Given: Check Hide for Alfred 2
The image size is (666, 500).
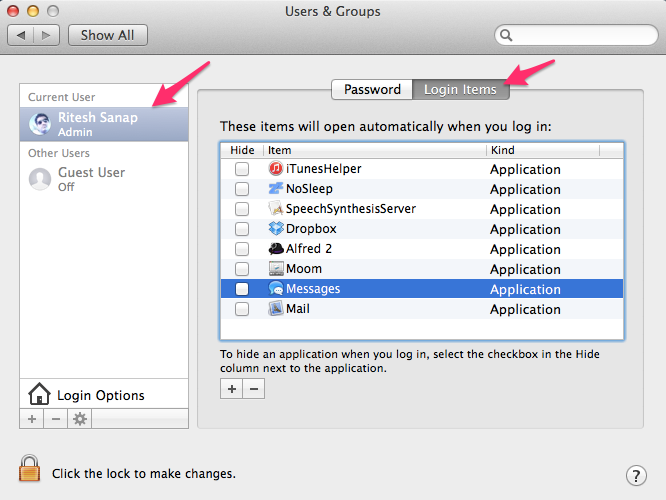Looking at the screenshot, I should pyautogui.click(x=242, y=249).
